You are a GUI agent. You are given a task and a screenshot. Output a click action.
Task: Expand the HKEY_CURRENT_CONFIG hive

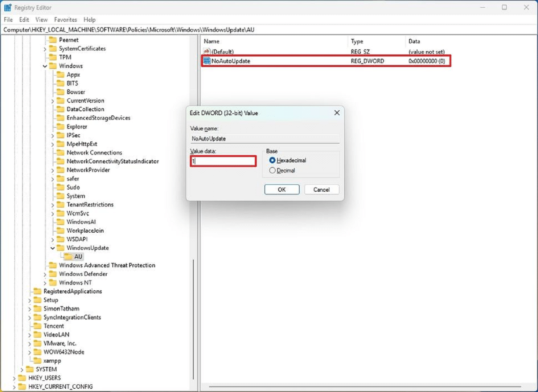(x=15, y=387)
